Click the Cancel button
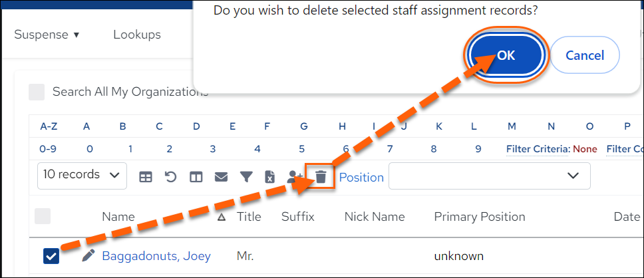This screenshot has height=278, width=644. (x=585, y=55)
